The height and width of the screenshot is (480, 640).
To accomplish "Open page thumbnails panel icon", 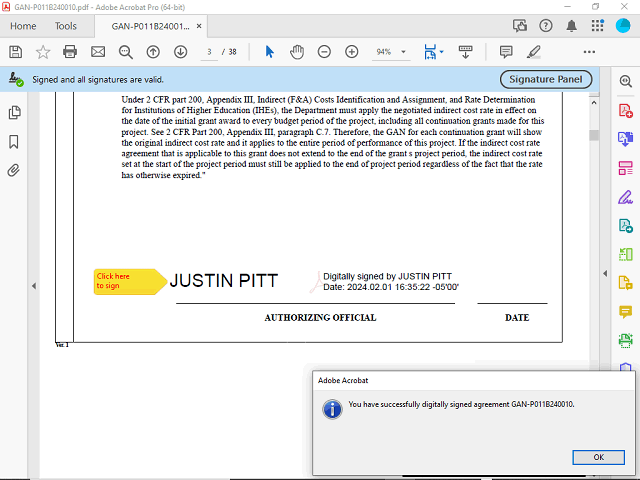I will point(14,112).
